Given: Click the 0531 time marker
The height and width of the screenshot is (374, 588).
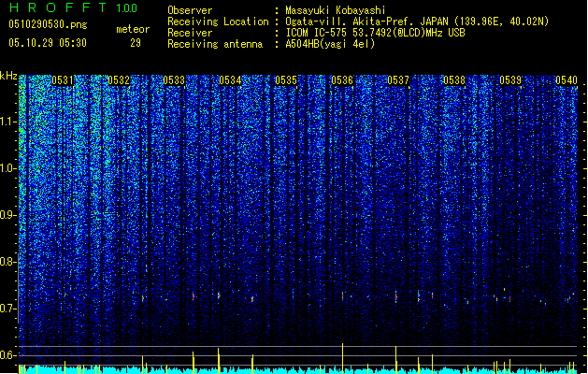Looking at the screenshot, I should point(63,80).
